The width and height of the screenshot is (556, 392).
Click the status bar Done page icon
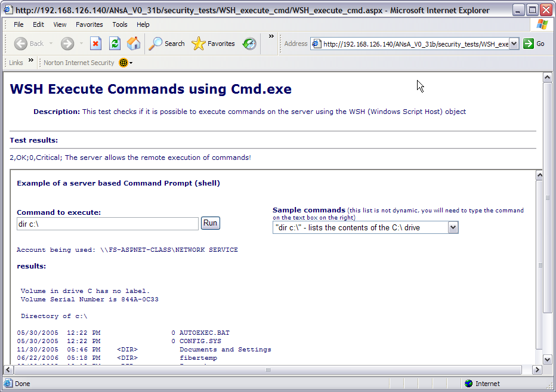[x=8, y=384]
